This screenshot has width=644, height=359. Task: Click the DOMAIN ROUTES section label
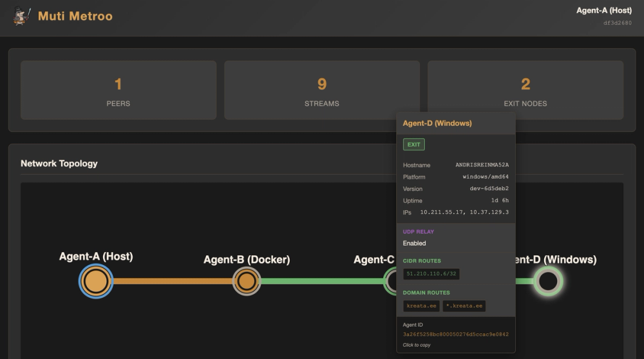tap(426, 293)
